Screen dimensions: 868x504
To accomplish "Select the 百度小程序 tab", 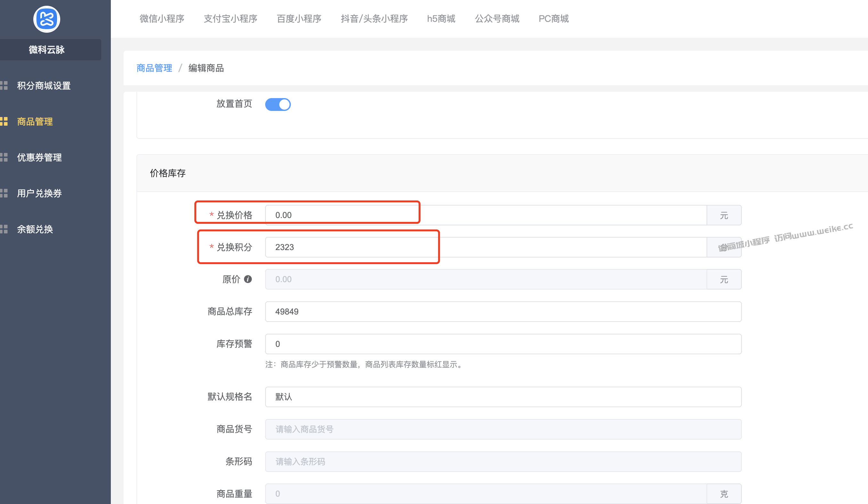I will point(299,19).
